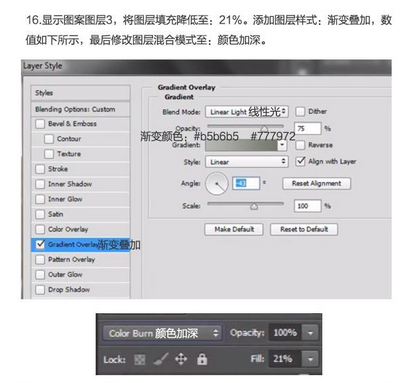Click the gradient color preview bar
Screen dimensions: 400x383
(241, 145)
